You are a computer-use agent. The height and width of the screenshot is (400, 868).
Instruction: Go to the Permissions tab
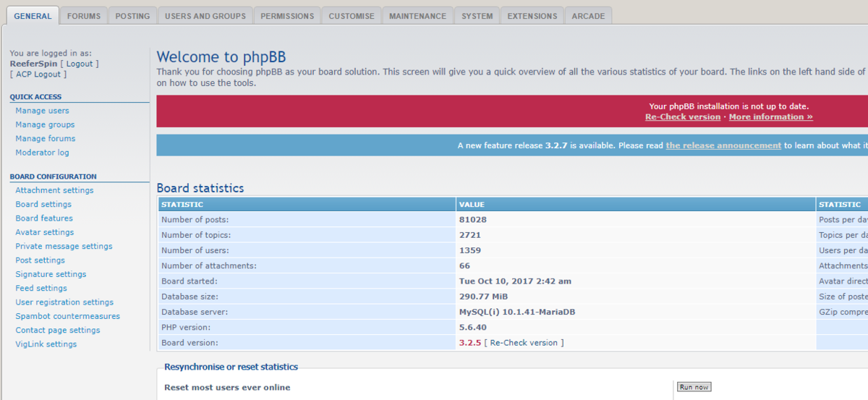click(x=287, y=16)
